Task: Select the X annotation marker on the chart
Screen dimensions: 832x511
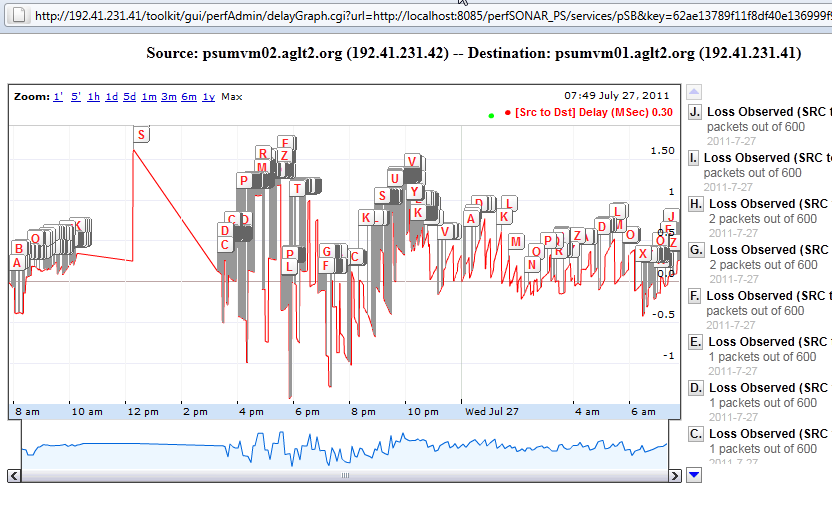Action: pyautogui.click(x=643, y=253)
